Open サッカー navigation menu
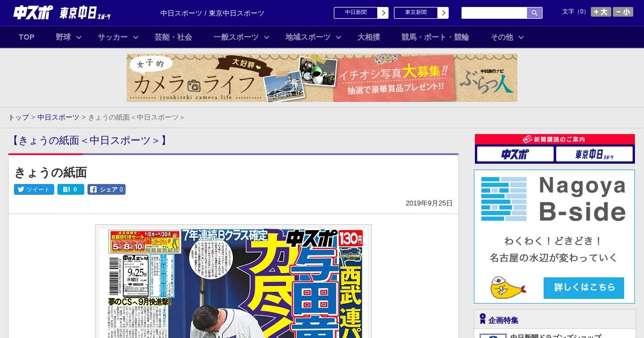 coord(113,37)
